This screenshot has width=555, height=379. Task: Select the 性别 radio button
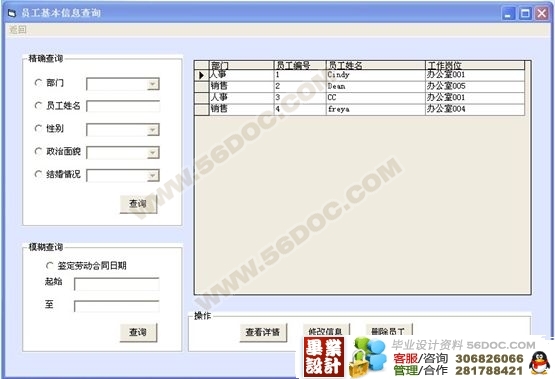coord(38,128)
